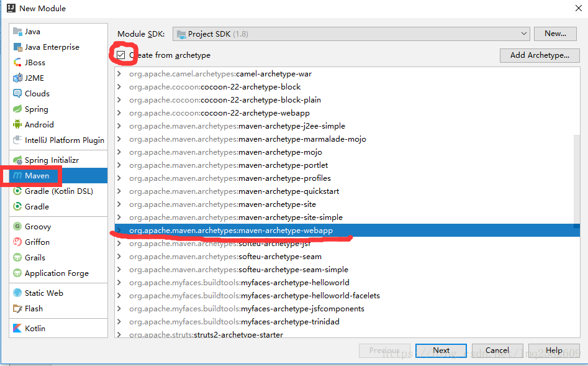This screenshot has height=366, width=588.
Task: Select Java module type label
Action: click(32, 32)
